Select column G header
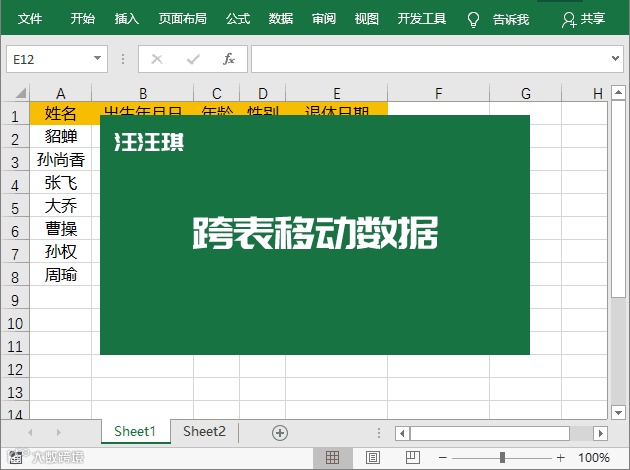 coord(526,93)
